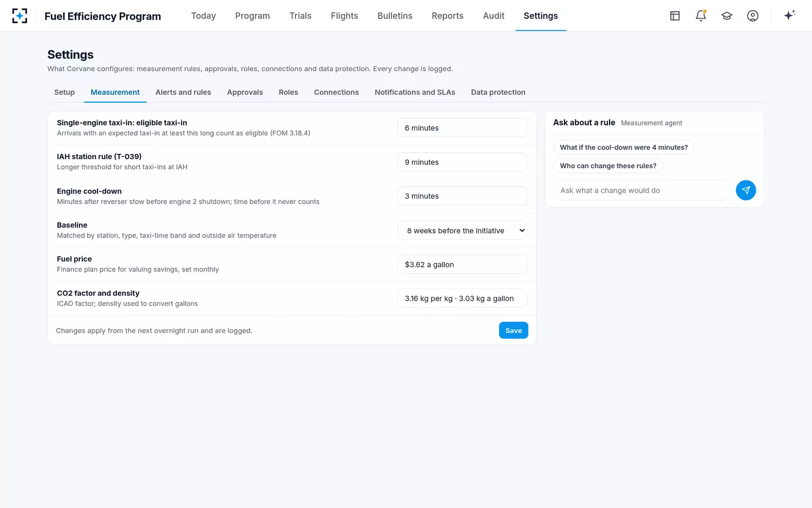Open Notifications and SLAs sub-tab
Image resolution: width=812 pixels, height=508 pixels.
pos(415,92)
